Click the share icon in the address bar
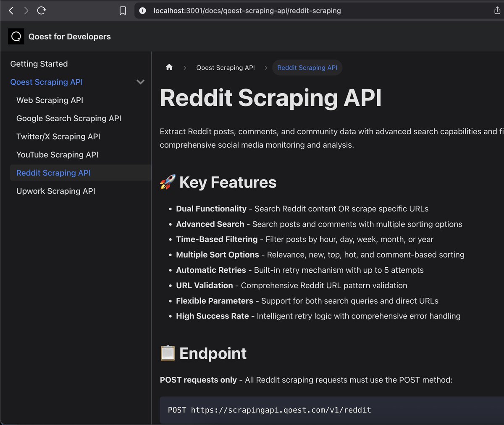Viewport: 504px width, 425px height. tap(497, 10)
